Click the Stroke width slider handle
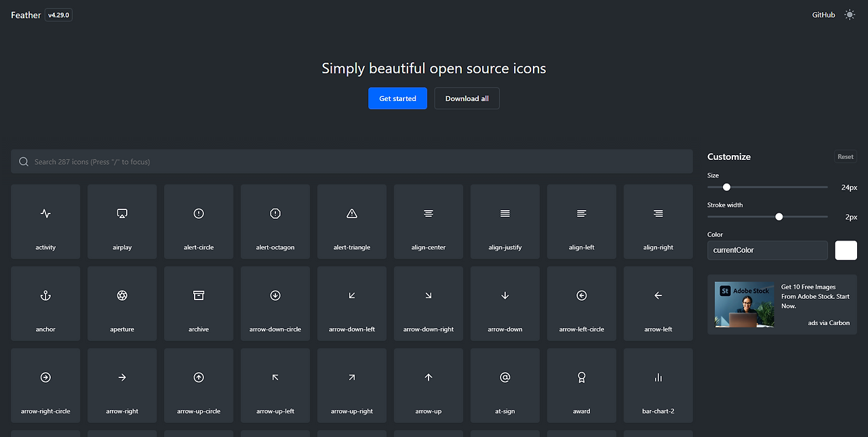Viewport: 868px width, 437px height. pyautogui.click(x=779, y=217)
